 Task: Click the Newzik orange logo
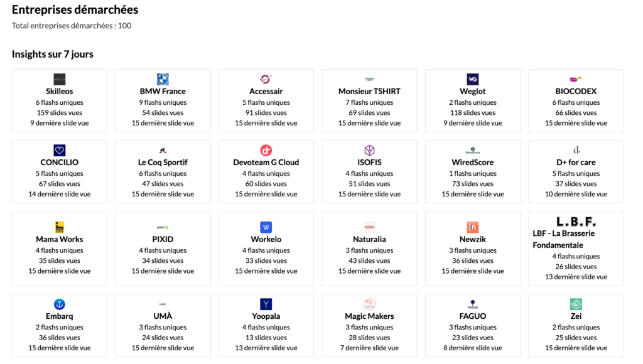473,227
